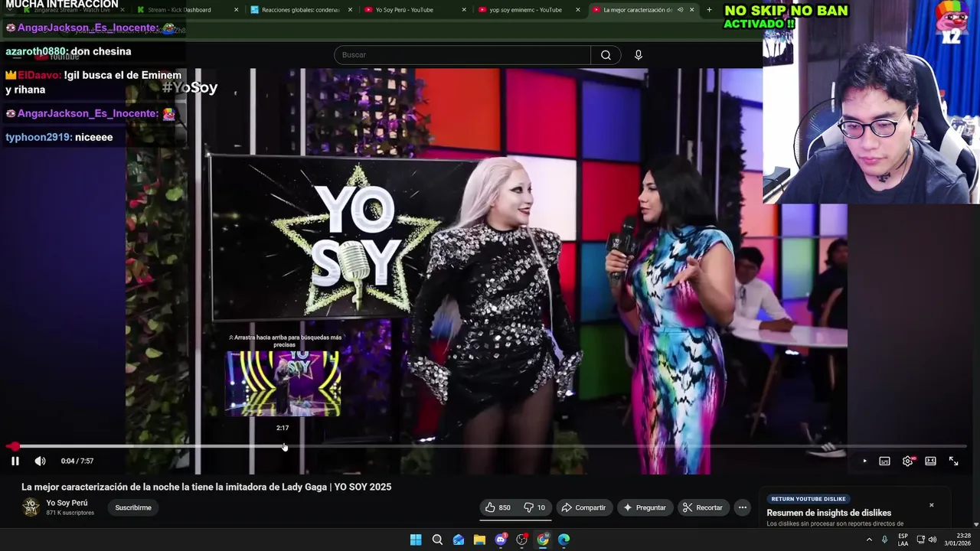Open ESP LAA language input switcher
The height and width of the screenshot is (551, 980).
pos(903,540)
